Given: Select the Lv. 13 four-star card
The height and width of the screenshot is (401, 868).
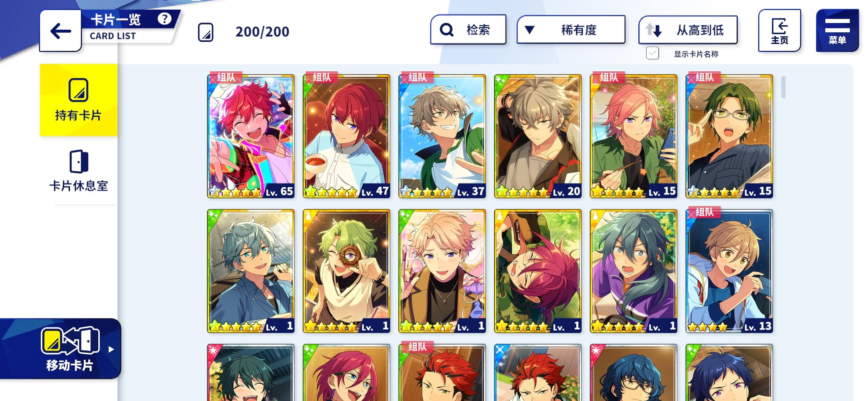Looking at the screenshot, I should [729, 271].
